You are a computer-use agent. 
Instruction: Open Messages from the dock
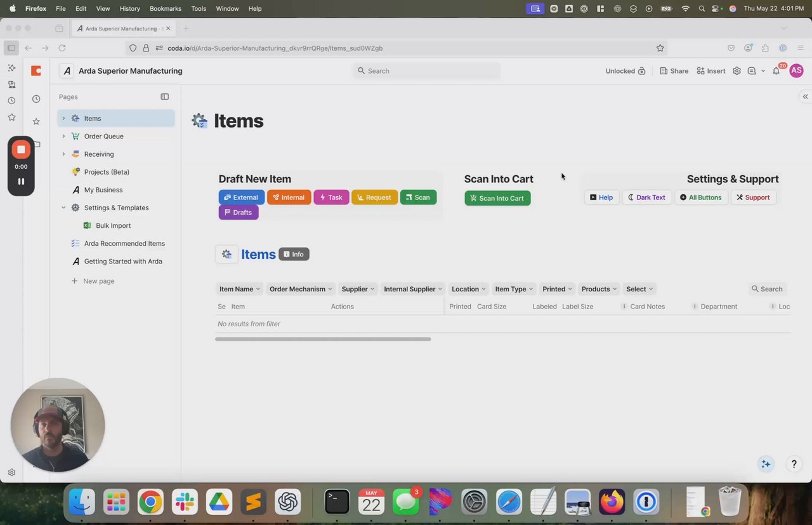tap(405, 502)
